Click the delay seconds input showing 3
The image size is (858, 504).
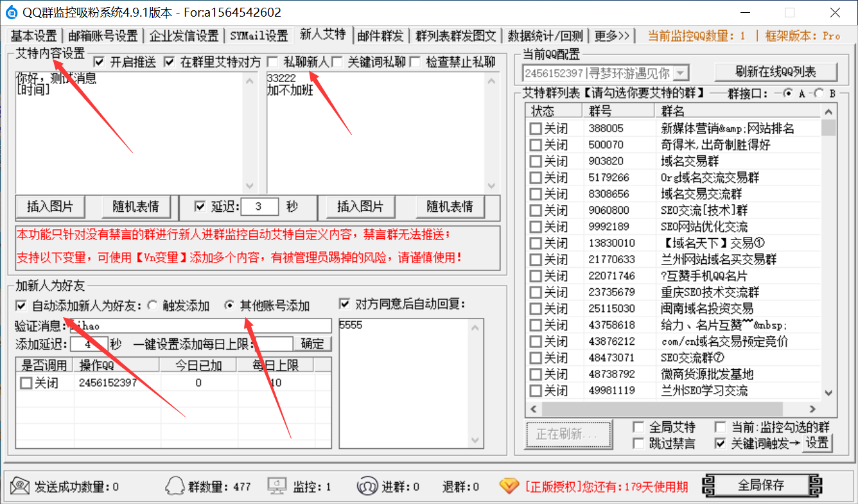(x=259, y=207)
